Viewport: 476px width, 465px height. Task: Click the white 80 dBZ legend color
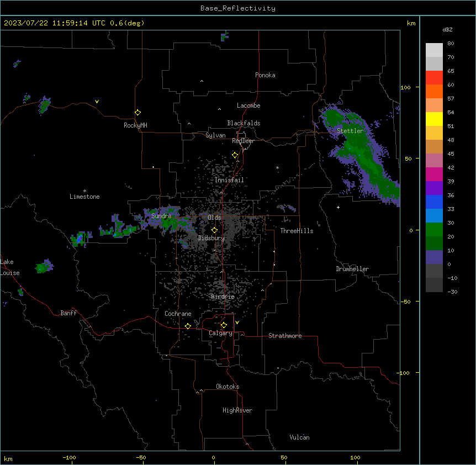pos(434,50)
